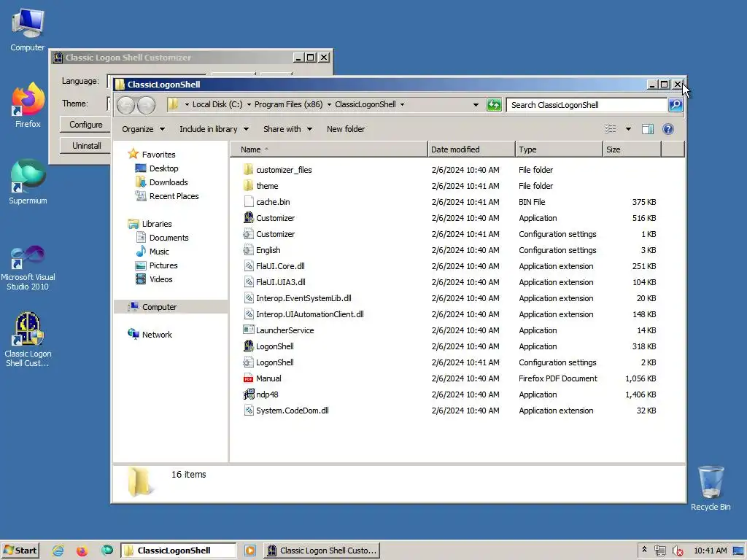The width and height of the screenshot is (747, 560).
Task: Click Internet Explorer icon in taskbar
Action: (58, 551)
